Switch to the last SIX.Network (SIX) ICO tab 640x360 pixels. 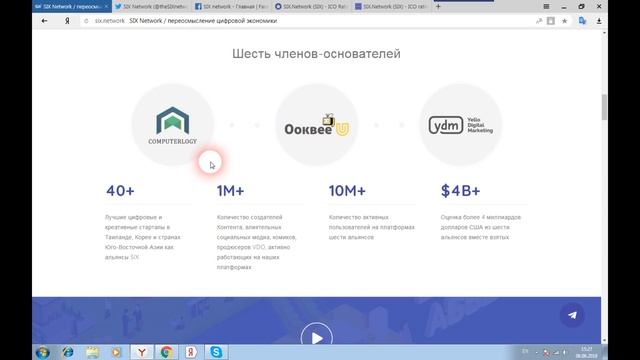391,7
